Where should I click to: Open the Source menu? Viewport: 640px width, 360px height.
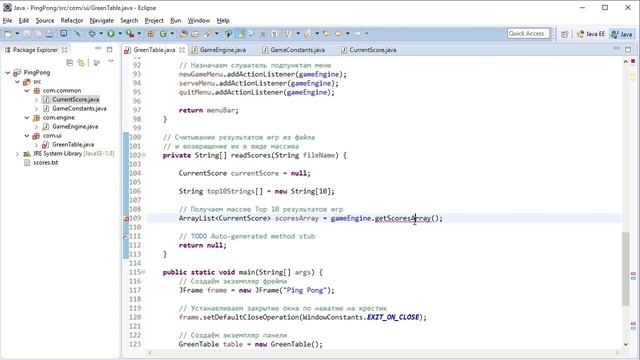click(44, 20)
